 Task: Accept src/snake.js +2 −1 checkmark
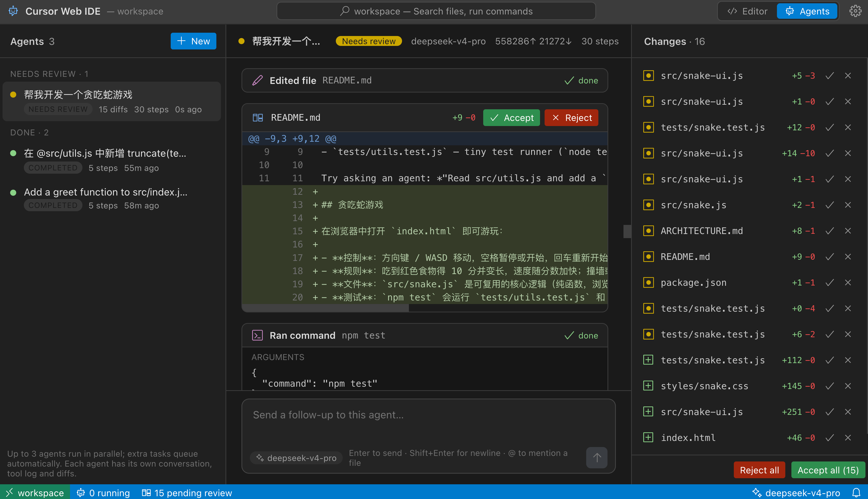[830, 205]
